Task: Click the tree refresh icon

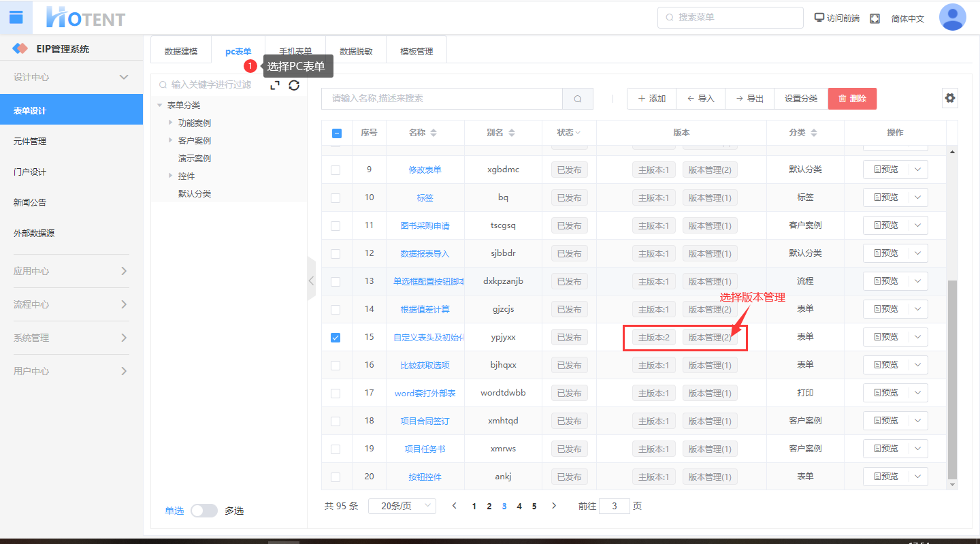Action: 294,85
